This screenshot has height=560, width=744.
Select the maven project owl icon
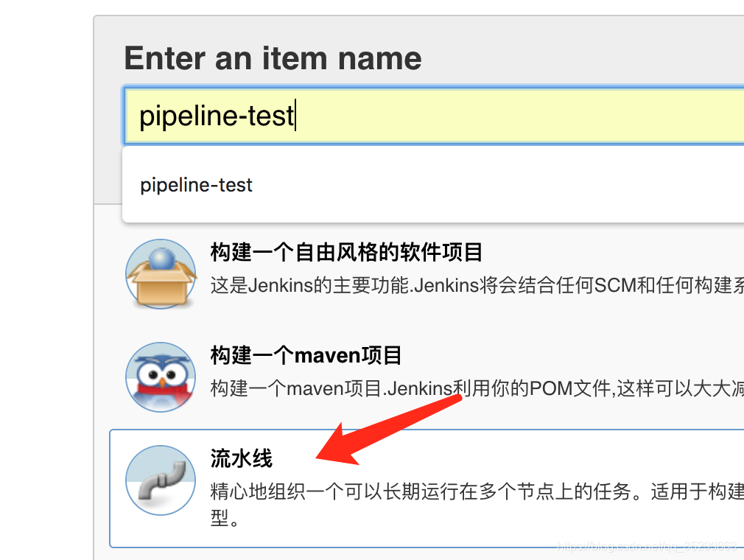pos(161,377)
